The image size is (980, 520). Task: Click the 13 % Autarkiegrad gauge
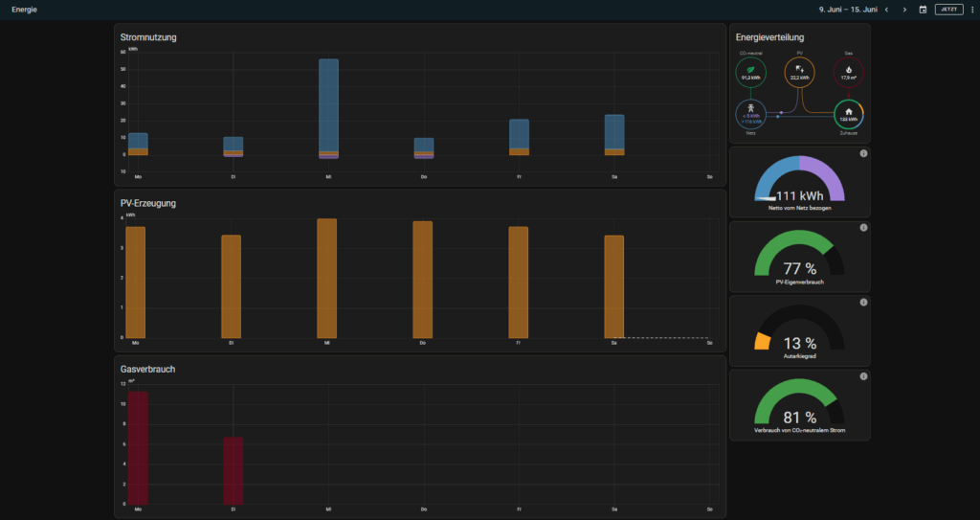pos(799,328)
